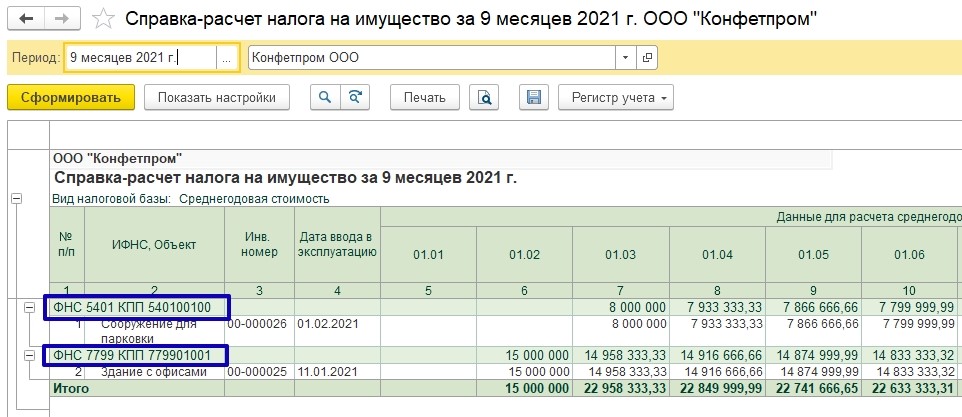This screenshot has width=962, height=417.
Task: Click the magnifier Find icon in toolbar
Action: coord(325,97)
